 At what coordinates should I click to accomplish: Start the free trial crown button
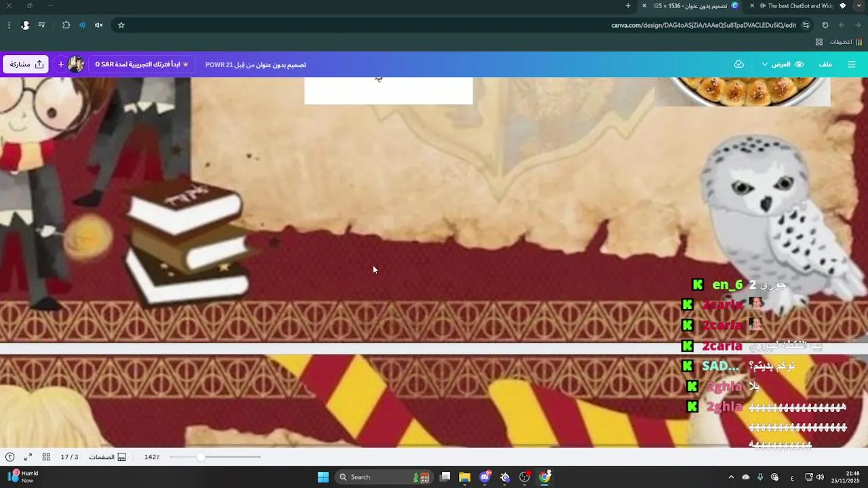[142, 64]
